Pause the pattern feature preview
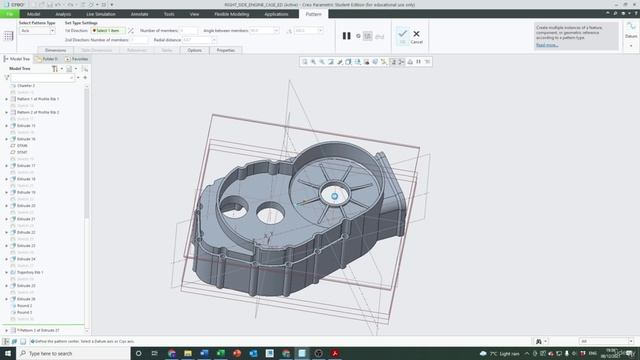Viewport: 640px width, 360px height. pyautogui.click(x=347, y=36)
